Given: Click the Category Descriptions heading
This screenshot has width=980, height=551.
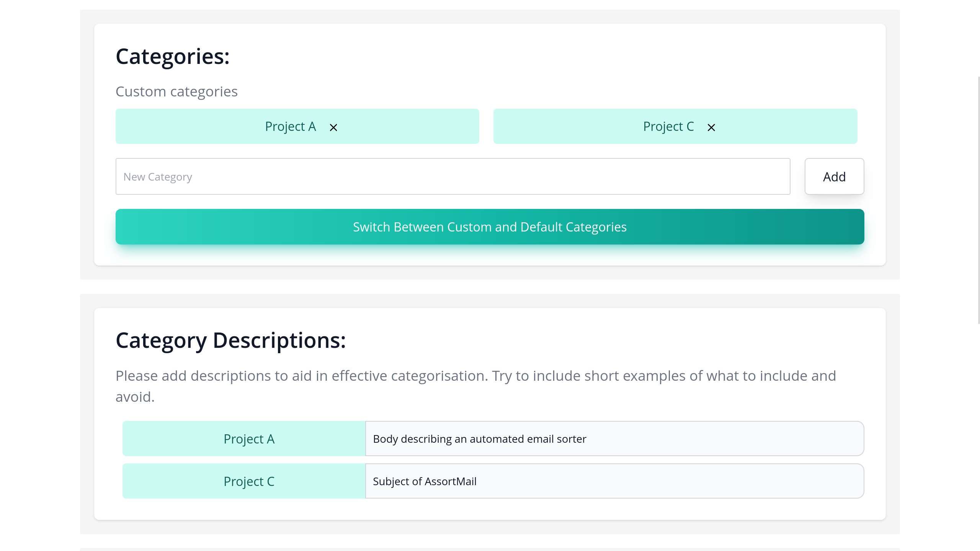Looking at the screenshot, I should 230,340.
